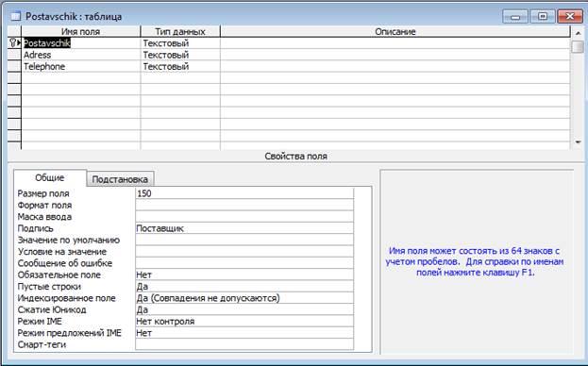Click the vertical scrollbar thumb of the field grid
Screen dimensions: 588x366
tap(578, 47)
